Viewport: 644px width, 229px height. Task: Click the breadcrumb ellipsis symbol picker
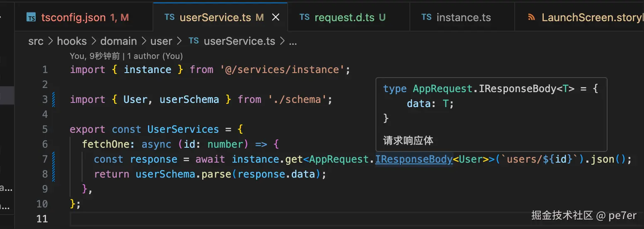tap(293, 41)
